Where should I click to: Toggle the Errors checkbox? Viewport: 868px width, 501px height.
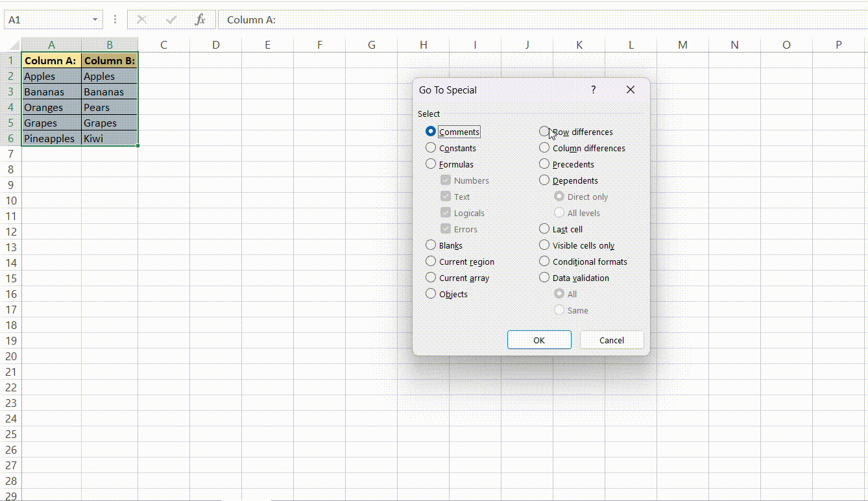[445, 228]
